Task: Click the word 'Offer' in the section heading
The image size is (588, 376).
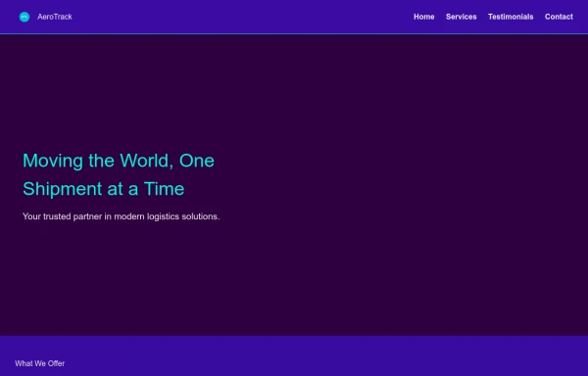Action: [56, 363]
